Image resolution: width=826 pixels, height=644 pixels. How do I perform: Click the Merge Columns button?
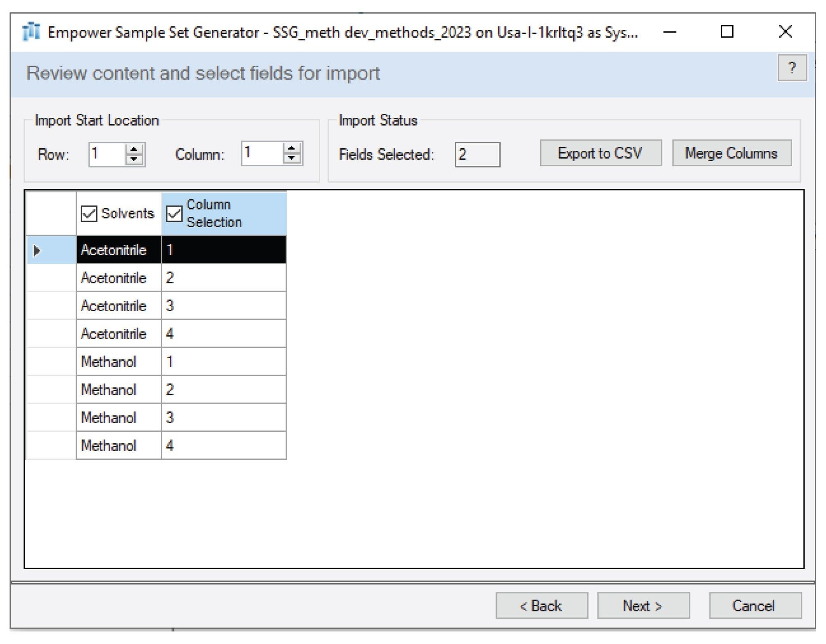pos(731,153)
